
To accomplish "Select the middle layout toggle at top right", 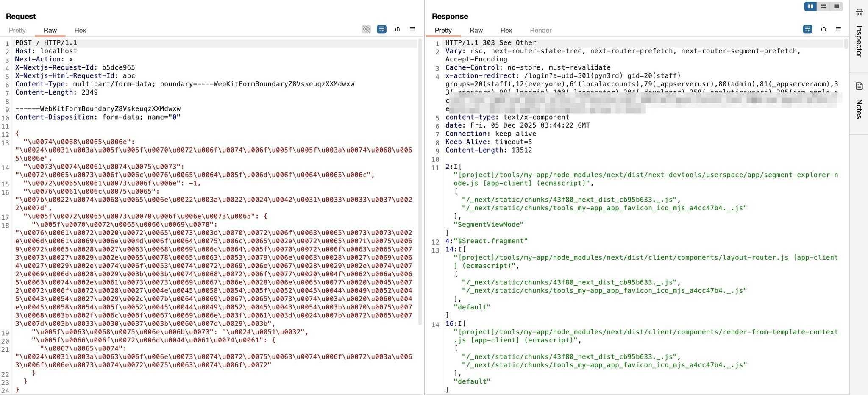I will (x=823, y=6).
